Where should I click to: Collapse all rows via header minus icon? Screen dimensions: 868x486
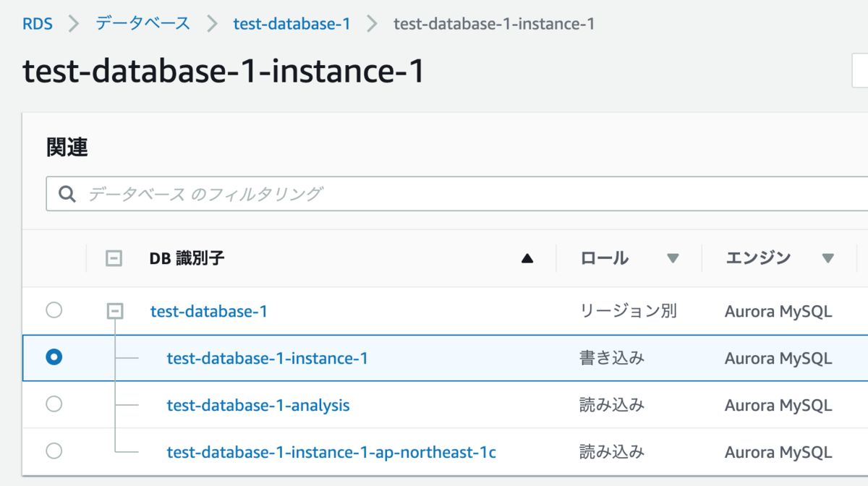(114, 258)
